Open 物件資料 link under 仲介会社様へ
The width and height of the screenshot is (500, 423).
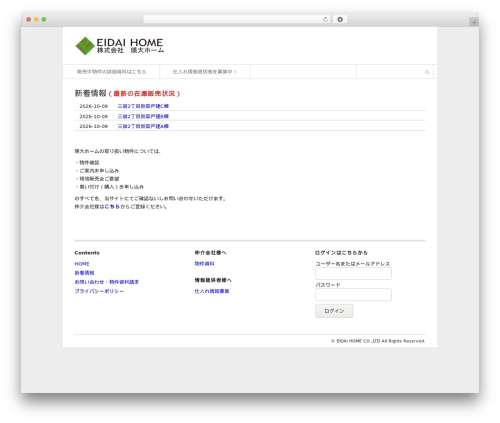pyautogui.click(x=204, y=264)
